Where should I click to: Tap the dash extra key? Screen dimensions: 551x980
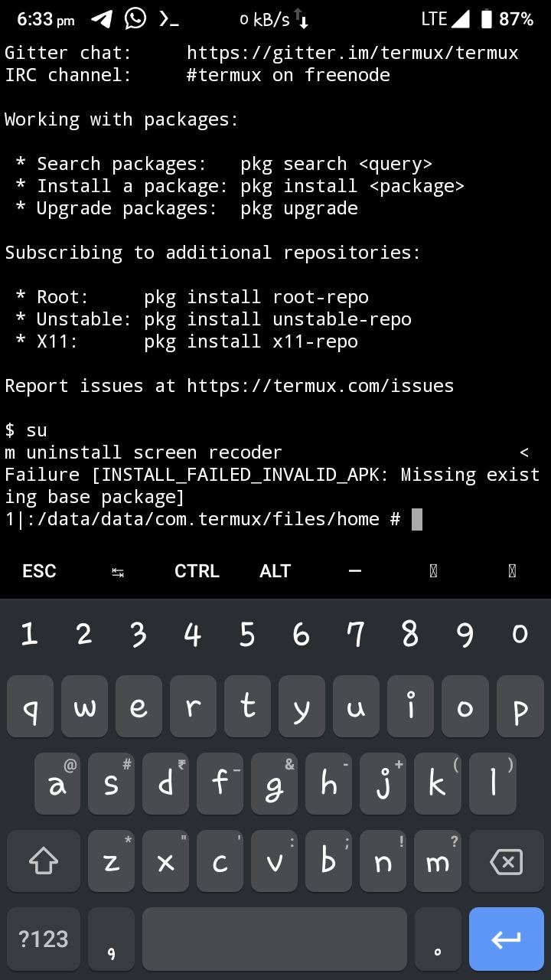point(354,571)
